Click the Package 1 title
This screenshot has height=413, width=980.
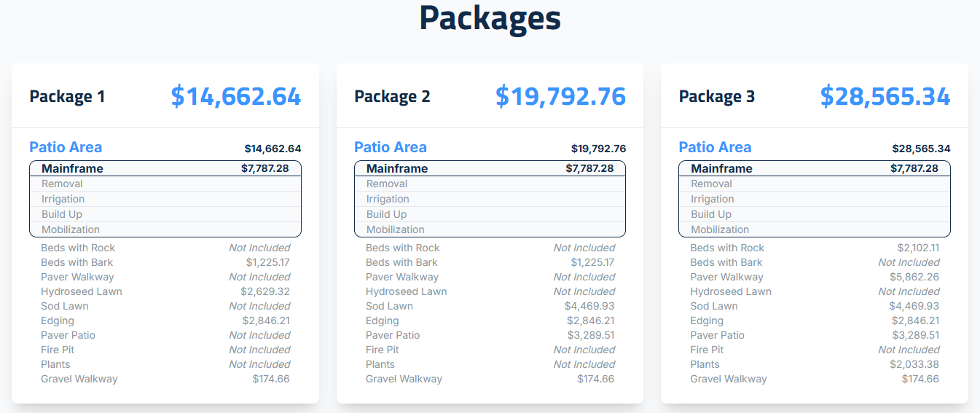pyautogui.click(x=67, y=96)
